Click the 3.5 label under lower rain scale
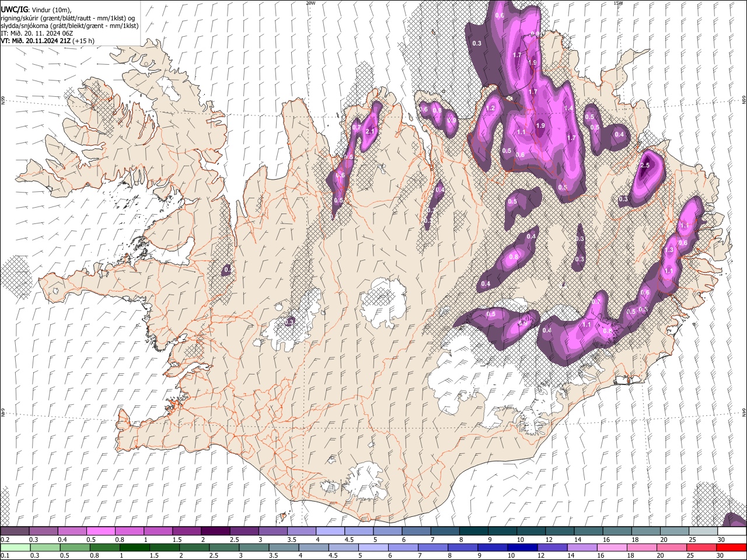This screenshot has height=560, width=747. [273, 555]
